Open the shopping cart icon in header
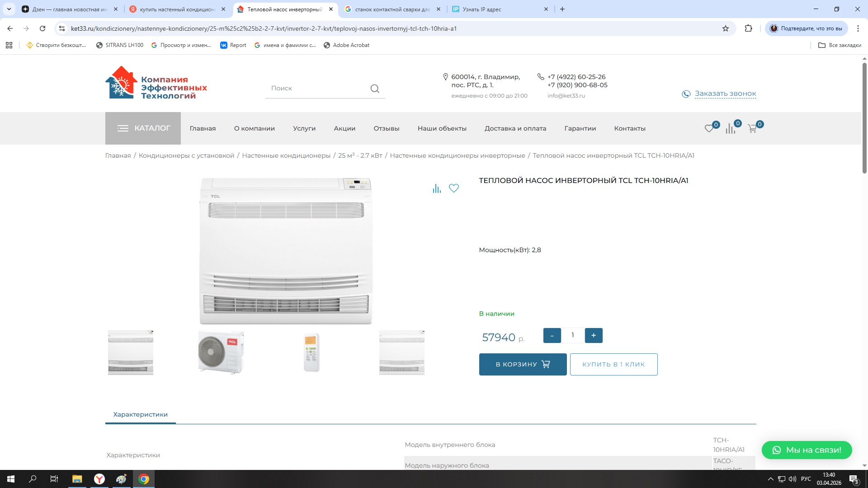Screen dimensions: 868x488 pos(752,129)
